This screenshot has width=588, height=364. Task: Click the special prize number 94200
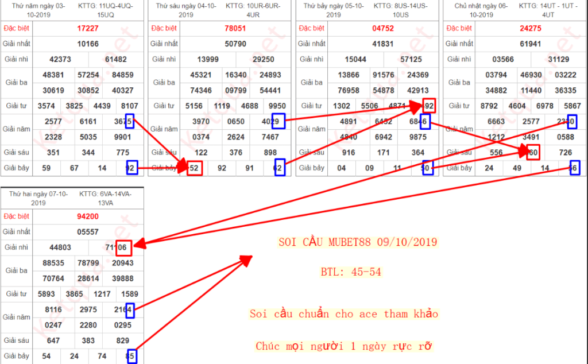[x=88, y=216]
